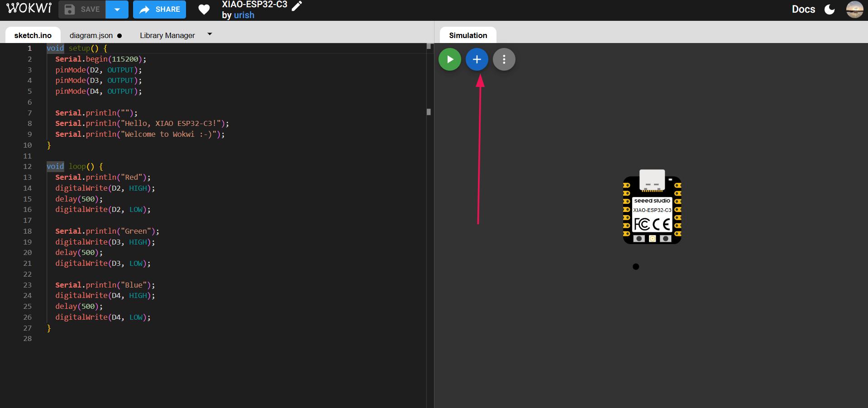
Task: Click the USB connector on the XIAO board
Action: tap(652, 180)
